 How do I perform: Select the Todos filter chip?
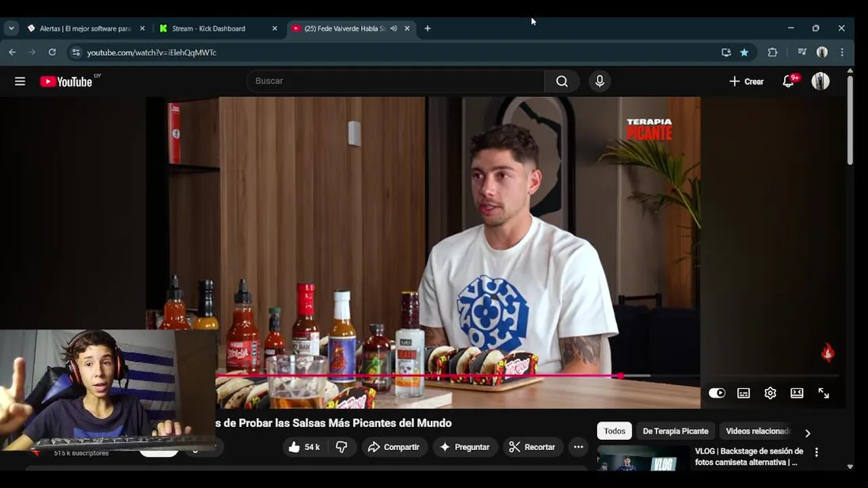[x=615, y=431]
